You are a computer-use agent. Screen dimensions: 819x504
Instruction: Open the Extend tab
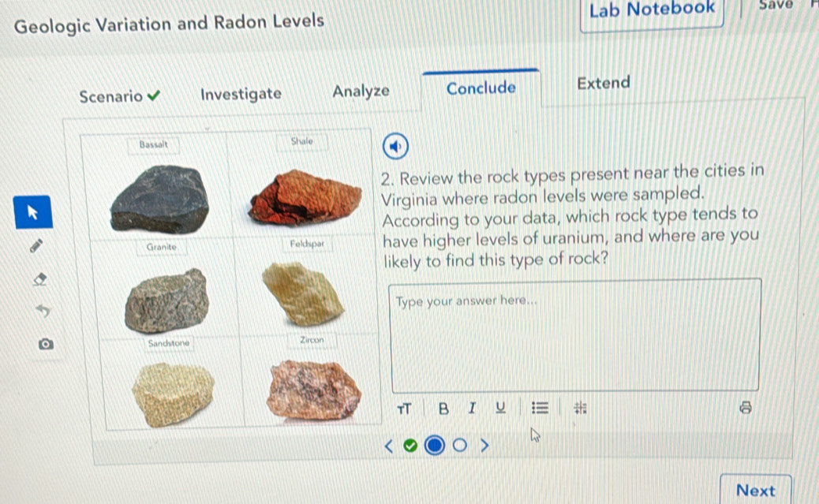(604, 83)
